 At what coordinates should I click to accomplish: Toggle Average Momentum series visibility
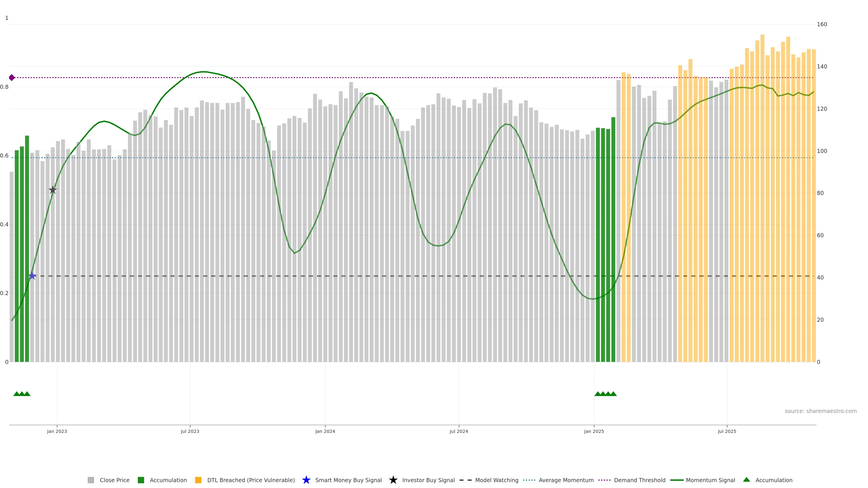click(566, 480)
